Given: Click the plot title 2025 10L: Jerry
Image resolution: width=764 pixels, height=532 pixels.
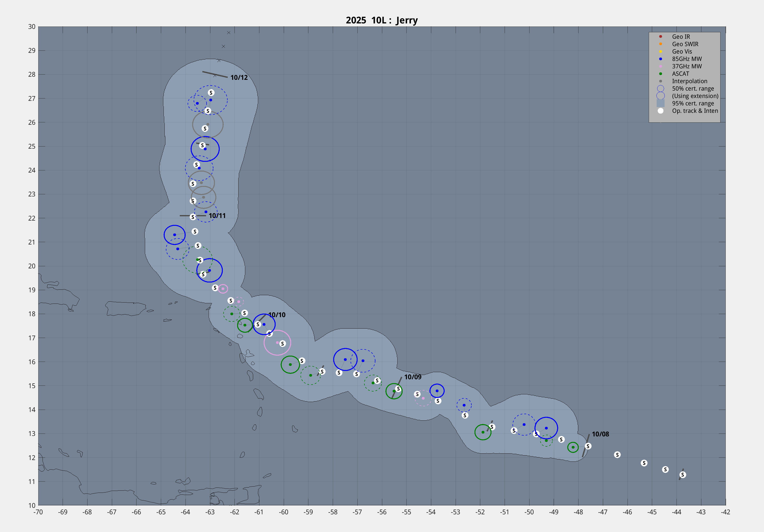Looking at the screenshot, I should click(x=382, y=20).
